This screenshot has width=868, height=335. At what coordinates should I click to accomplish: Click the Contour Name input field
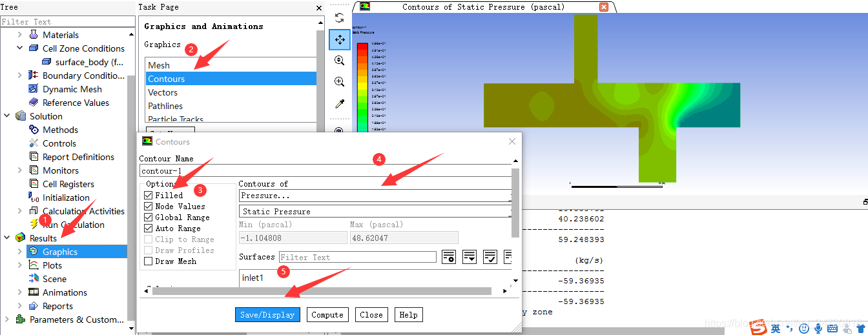tap(326, 170)
